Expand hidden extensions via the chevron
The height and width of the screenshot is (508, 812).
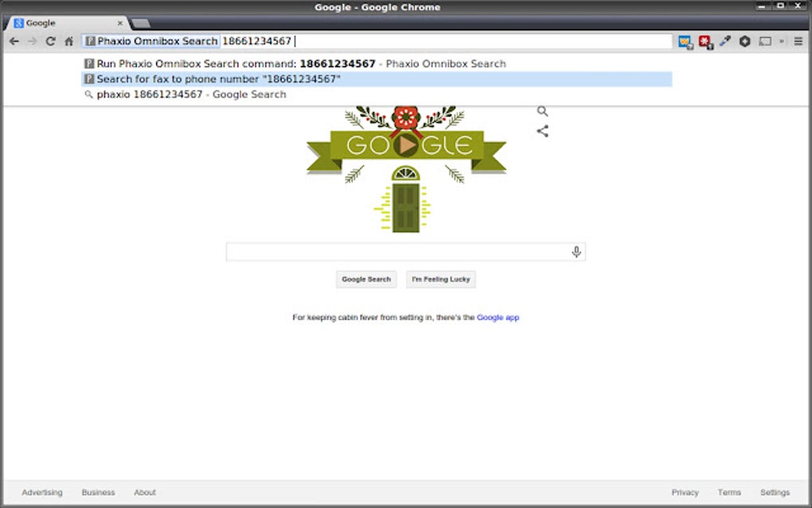click(x=783, y=41)
